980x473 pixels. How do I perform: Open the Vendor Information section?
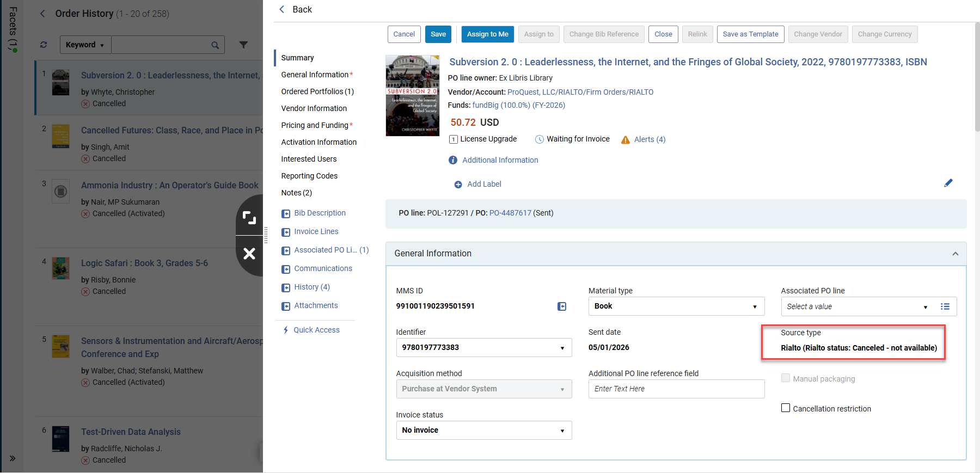click(314, 108)
